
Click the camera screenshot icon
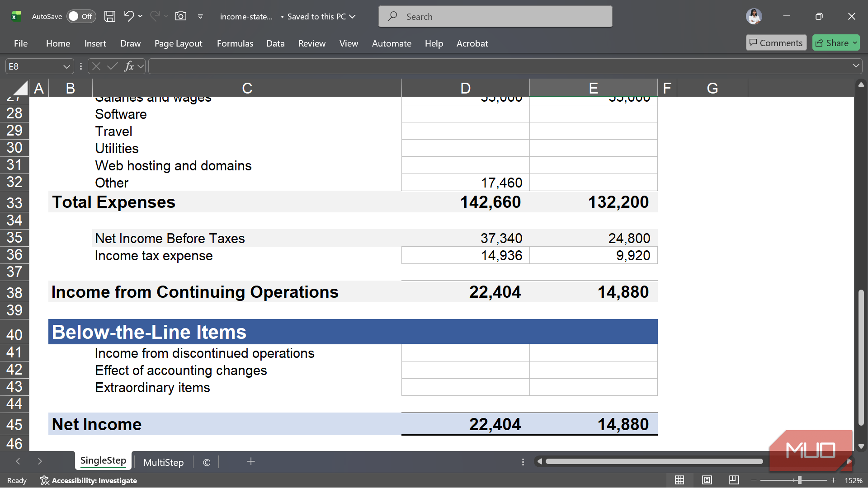point(181,17)
